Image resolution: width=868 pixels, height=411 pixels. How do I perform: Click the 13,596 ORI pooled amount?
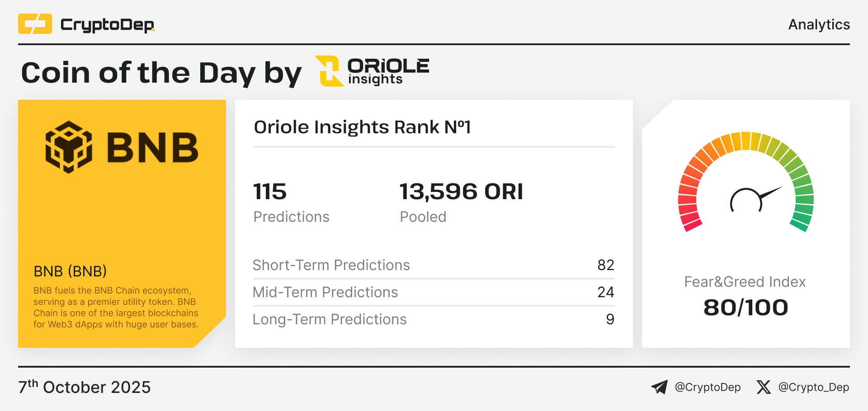461,191
